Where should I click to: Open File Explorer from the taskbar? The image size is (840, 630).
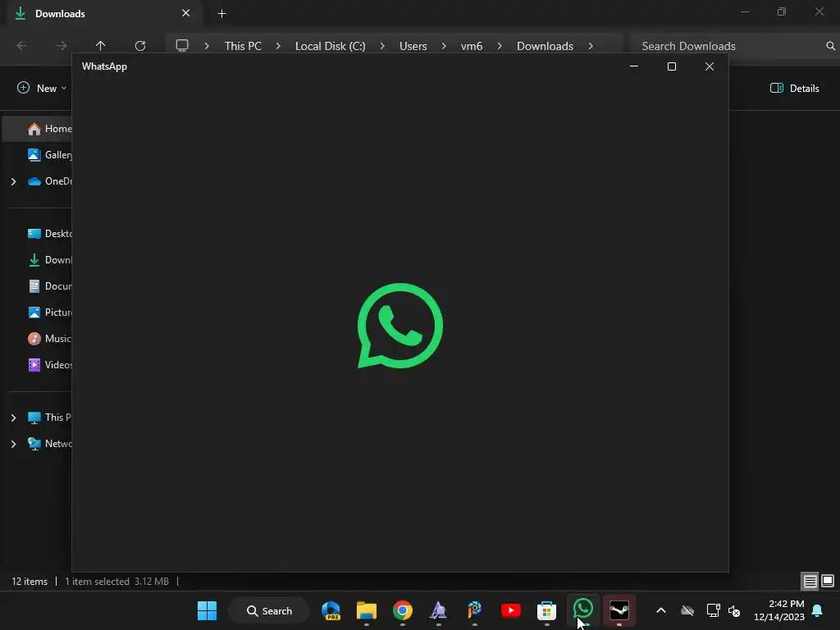tap(367, 610)
